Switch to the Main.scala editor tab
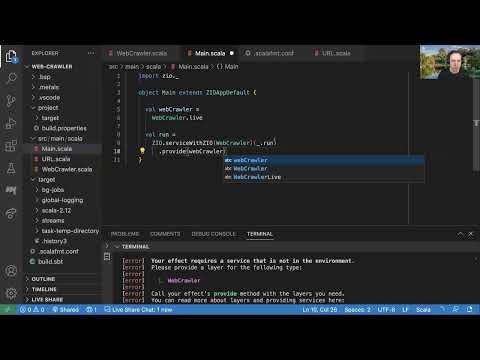 (210, 53)
